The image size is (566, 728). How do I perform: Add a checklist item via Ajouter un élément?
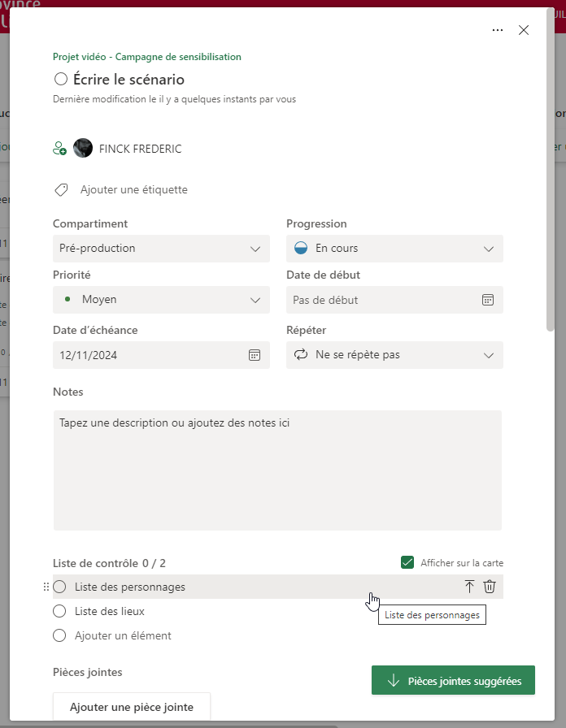click(123, 635)
